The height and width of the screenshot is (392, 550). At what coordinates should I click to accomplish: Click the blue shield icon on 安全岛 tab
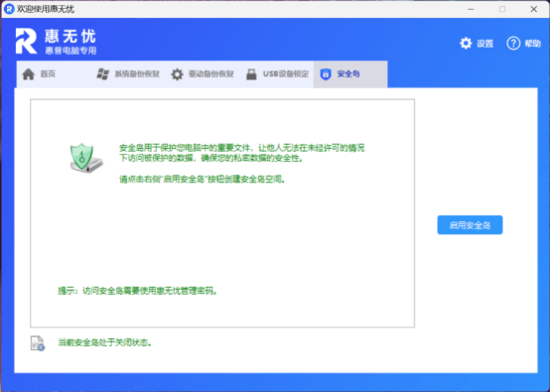326,74
